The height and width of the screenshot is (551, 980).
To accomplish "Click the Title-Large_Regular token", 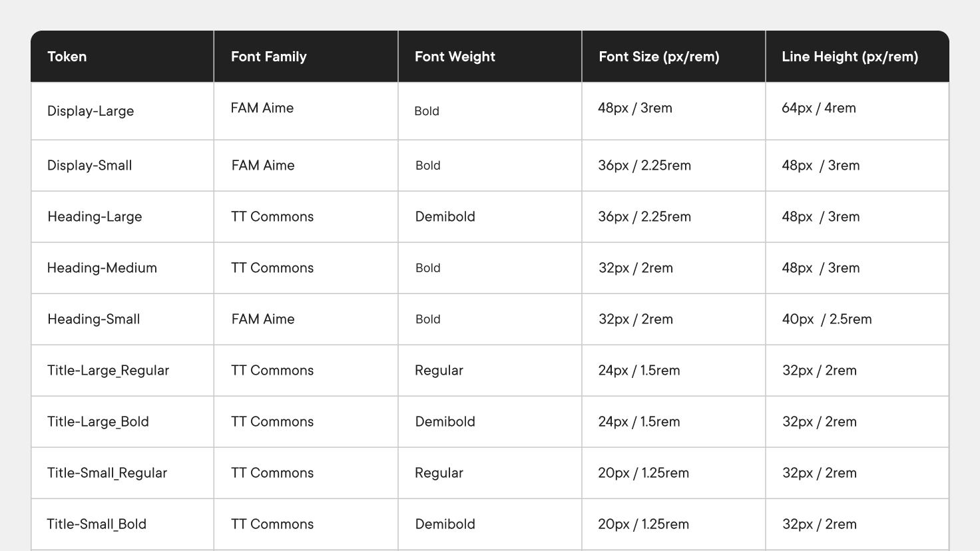I will [108, 371].
